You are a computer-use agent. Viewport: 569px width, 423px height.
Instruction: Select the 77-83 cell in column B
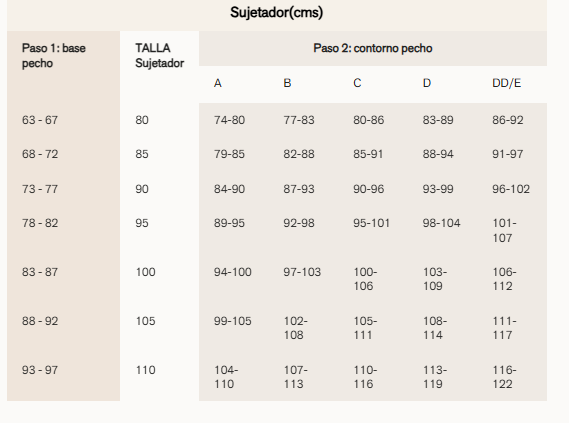tap(299, 120)
